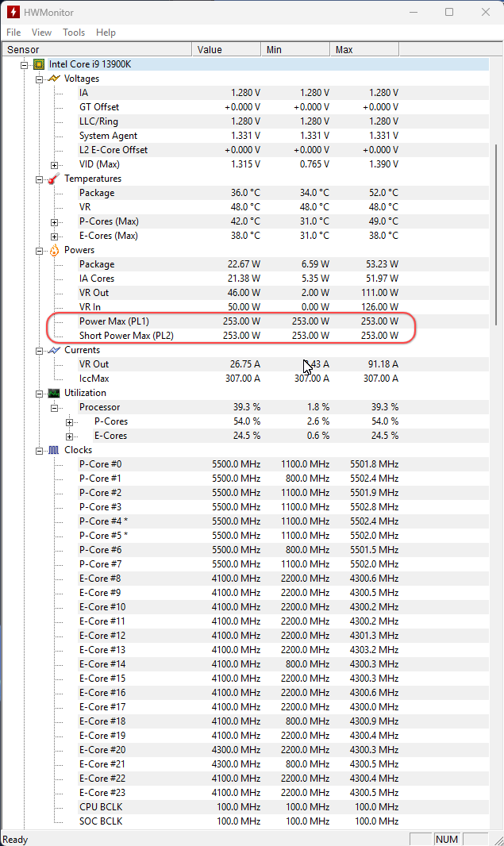Image resolution: width=504 pixels, height=846 pixels.
Task: Click the 91.18 A VR Out max value
Action: 383,364
